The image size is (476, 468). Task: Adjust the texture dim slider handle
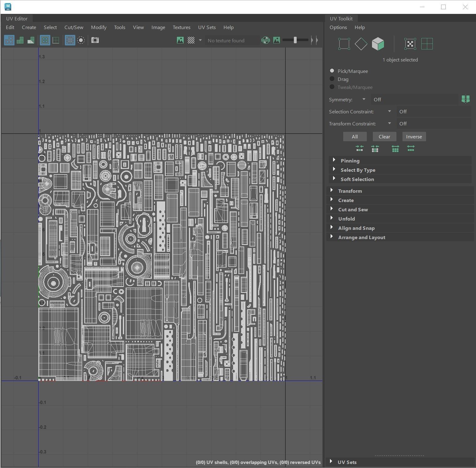coord(295,40)
